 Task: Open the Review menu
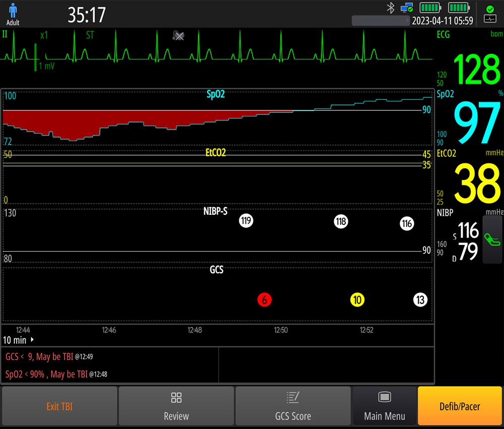point(176,406)
